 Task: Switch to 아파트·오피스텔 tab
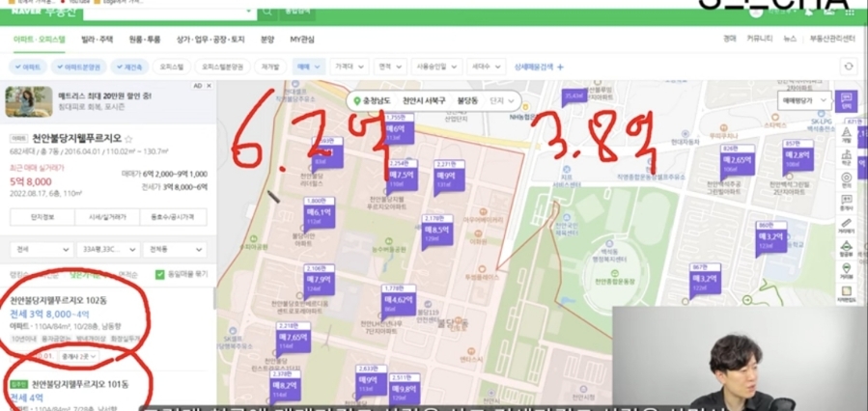[40, 40]
